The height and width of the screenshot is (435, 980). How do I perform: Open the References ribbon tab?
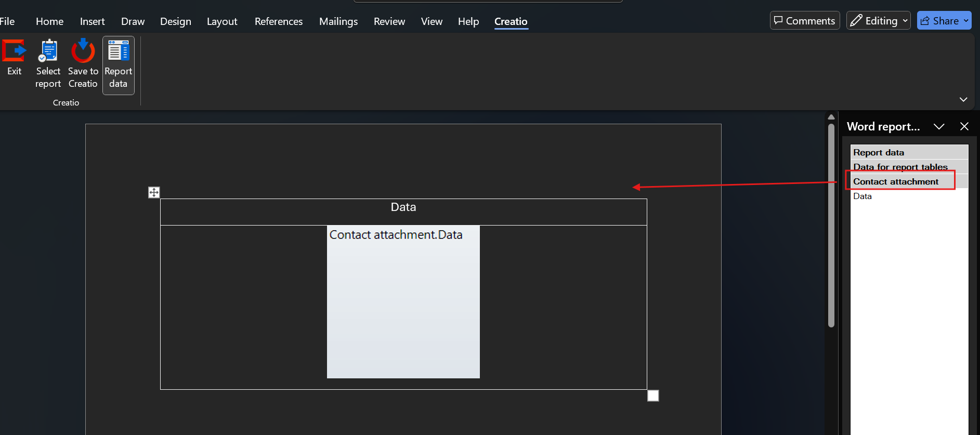[x=278, y=21]
